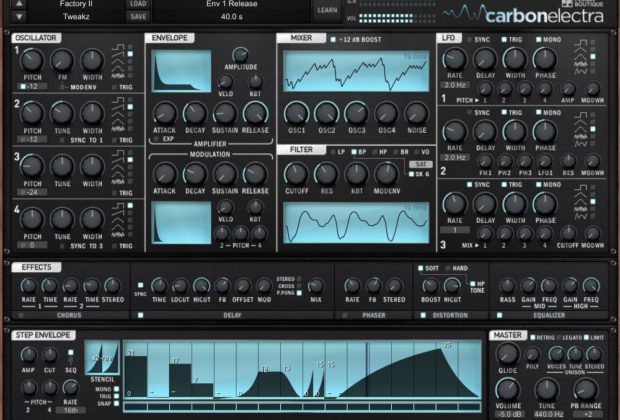
Task: Click Oscillator 1 FM knob
Action: pyautogui.click(x=62, y=61)
